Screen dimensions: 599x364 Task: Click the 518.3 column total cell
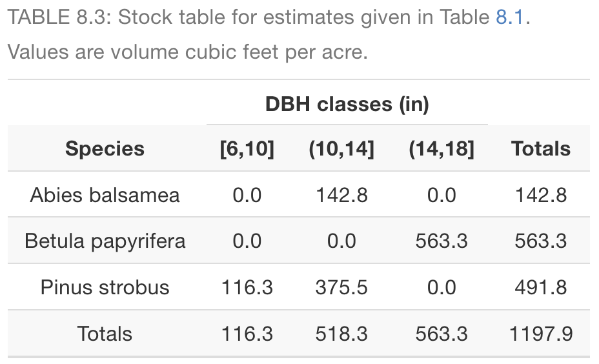[x=341, y=334]
